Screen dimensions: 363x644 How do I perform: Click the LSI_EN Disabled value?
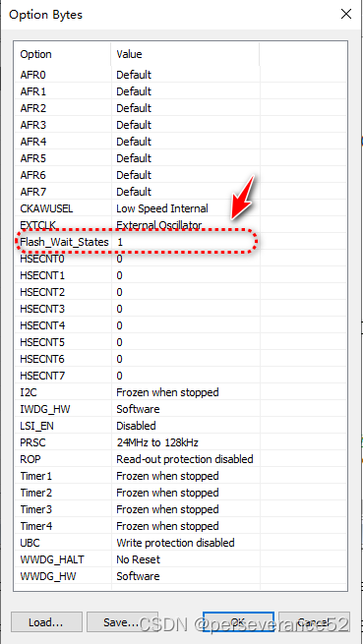pyautogui.click(x=136, y=426)
